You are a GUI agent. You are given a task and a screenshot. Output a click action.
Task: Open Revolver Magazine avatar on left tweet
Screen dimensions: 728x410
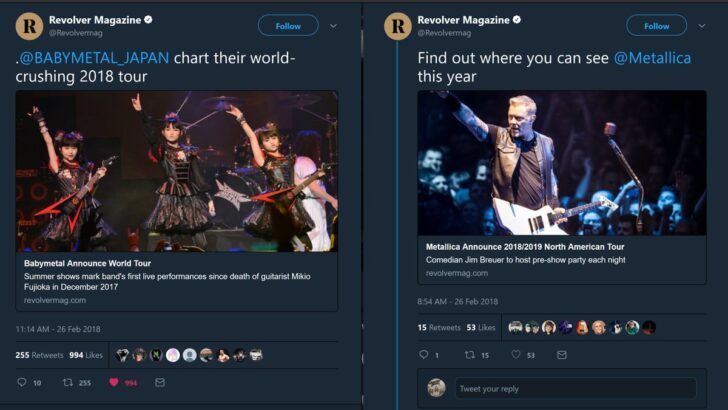[x=30, y=25]
